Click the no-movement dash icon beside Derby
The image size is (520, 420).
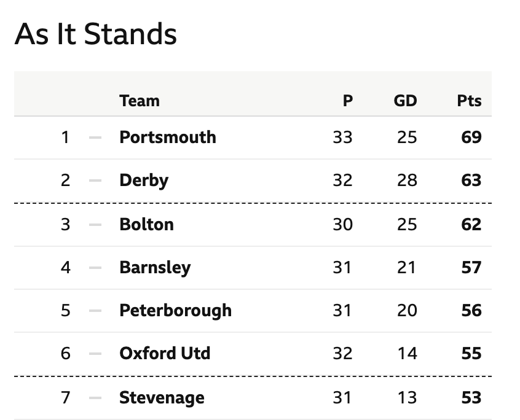pyautogui.click(x=95, y=181)
